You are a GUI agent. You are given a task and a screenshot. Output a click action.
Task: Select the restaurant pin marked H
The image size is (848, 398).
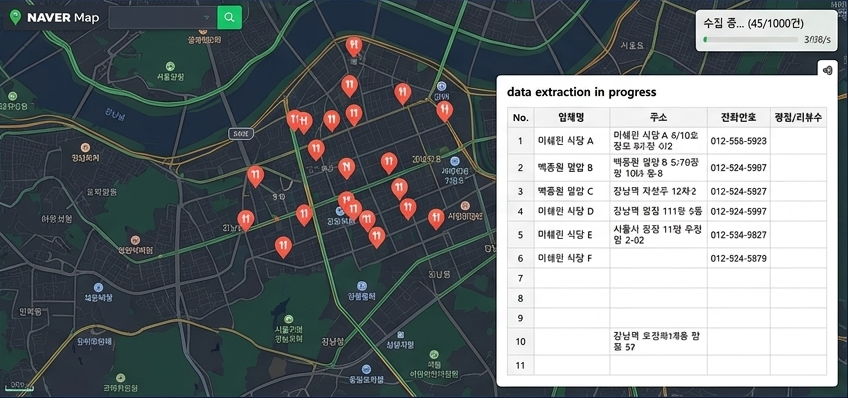tap(304, 122)
